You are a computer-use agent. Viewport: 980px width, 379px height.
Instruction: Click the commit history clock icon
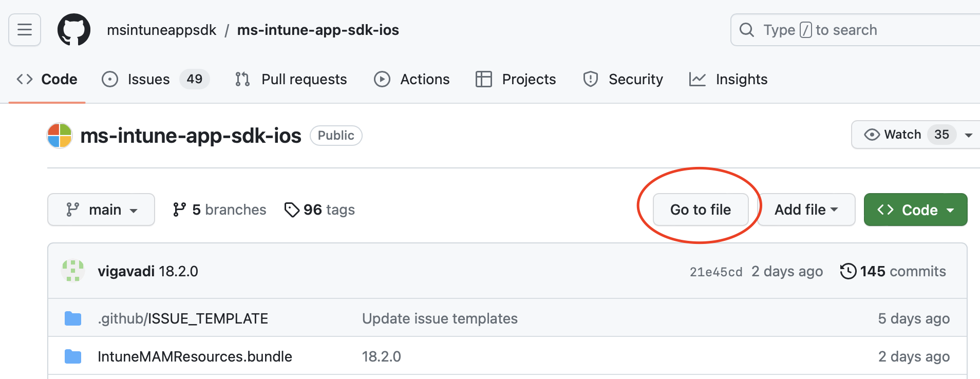click(848, 271)
